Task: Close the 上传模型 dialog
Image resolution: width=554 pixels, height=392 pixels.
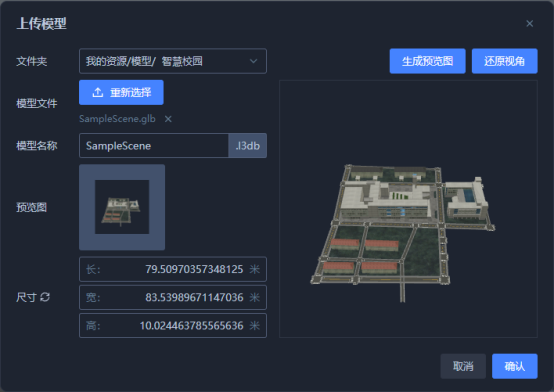Action: click(x=529, y=23)
